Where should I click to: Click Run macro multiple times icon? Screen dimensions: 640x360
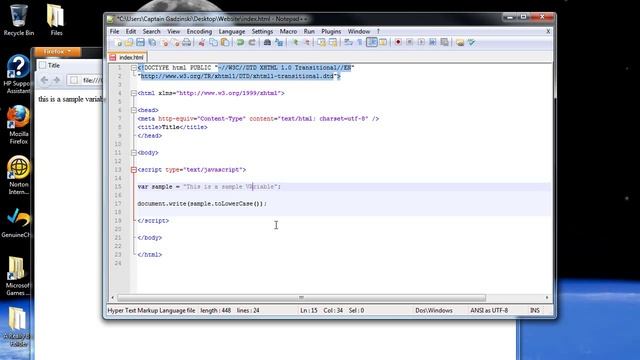point(433,42)
